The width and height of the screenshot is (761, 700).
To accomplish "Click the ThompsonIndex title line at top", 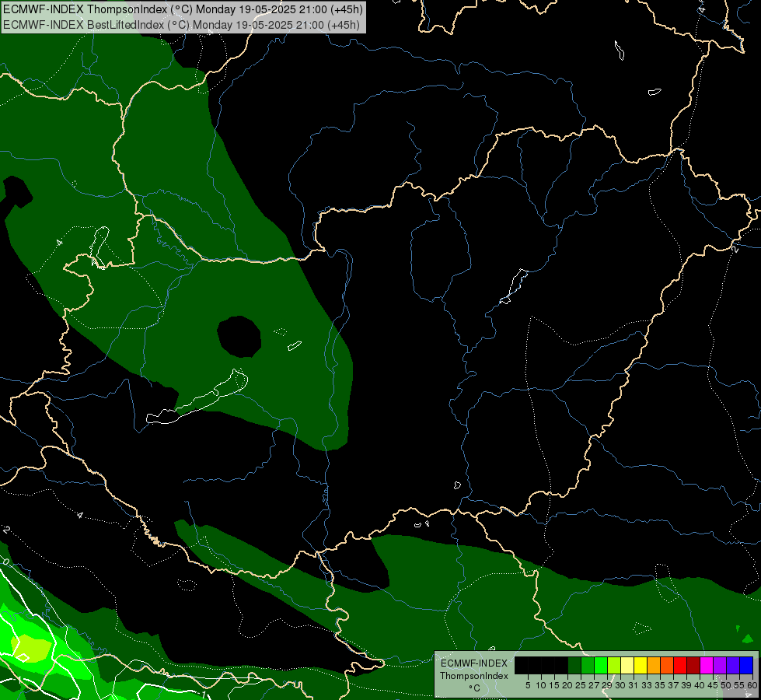I will pos(183,9).
